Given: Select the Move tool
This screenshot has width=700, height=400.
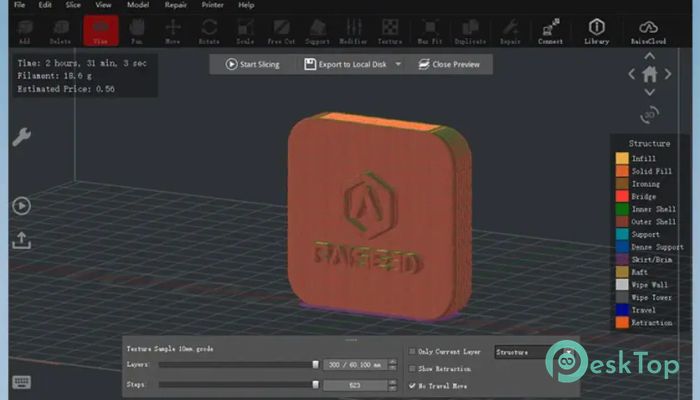Looking at the screenshot, I should (x=173, y=31).
